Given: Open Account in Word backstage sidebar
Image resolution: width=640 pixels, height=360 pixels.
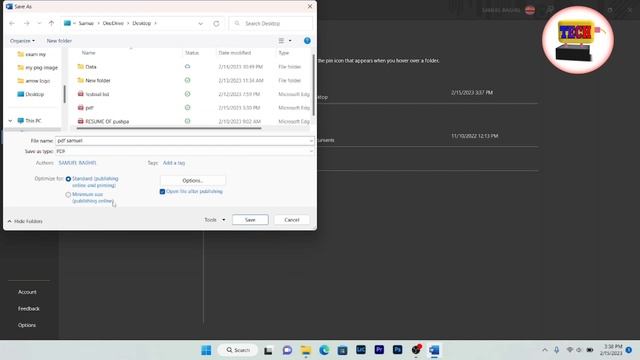Looking at the screenshot, I should coord(27,292).
